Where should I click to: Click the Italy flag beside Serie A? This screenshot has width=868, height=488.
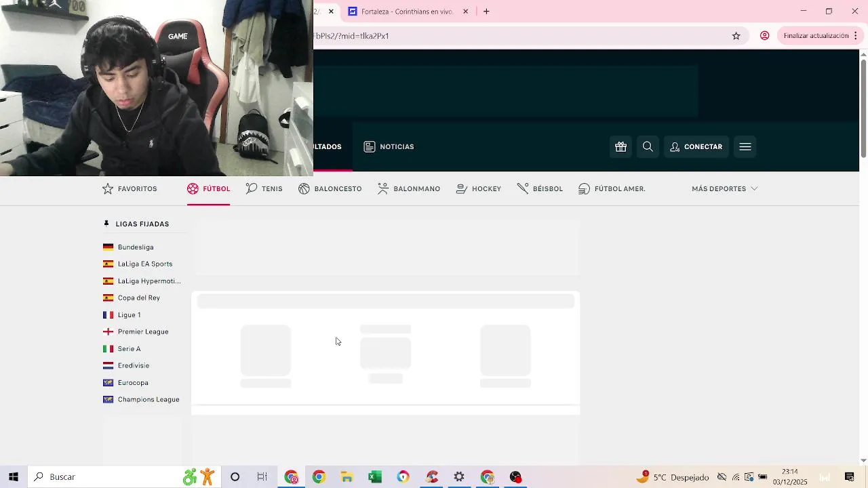pyautogui.click(x=108, y=348)
